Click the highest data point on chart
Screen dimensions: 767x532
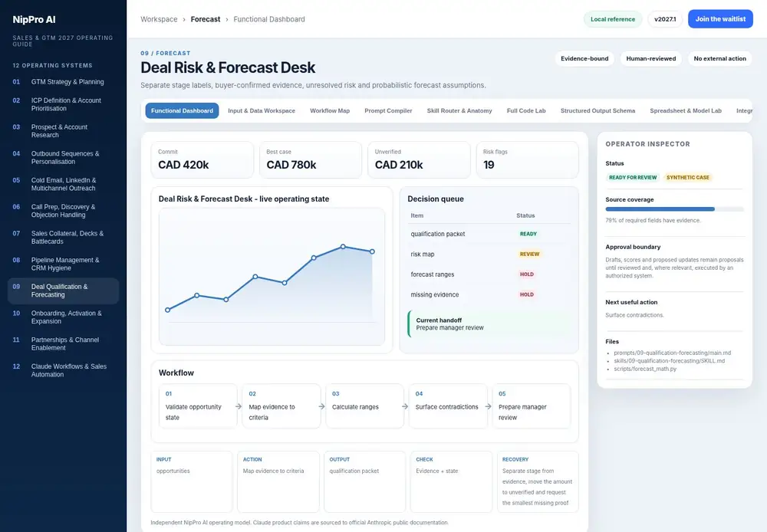[x=343, y=247]
